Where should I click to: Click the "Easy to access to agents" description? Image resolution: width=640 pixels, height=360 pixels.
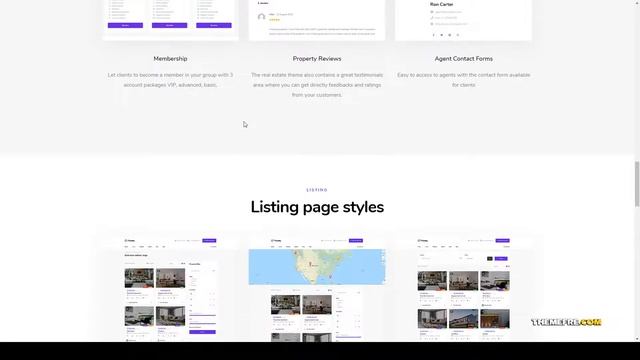click(463, 80)
